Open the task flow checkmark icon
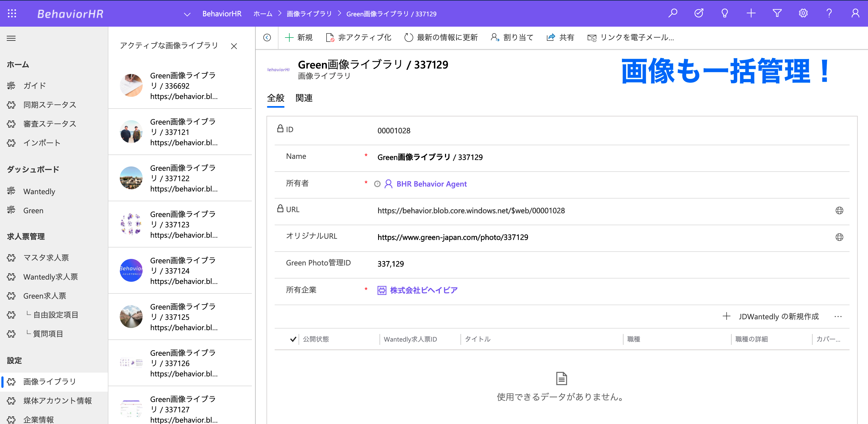Viewport: 868px width, 424px height. (699, 14)
